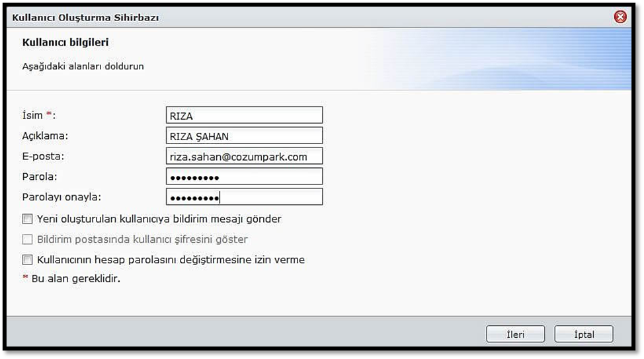644x359 pixels.
Task: Focus the Açıklama text box
Action: (244, 136)
